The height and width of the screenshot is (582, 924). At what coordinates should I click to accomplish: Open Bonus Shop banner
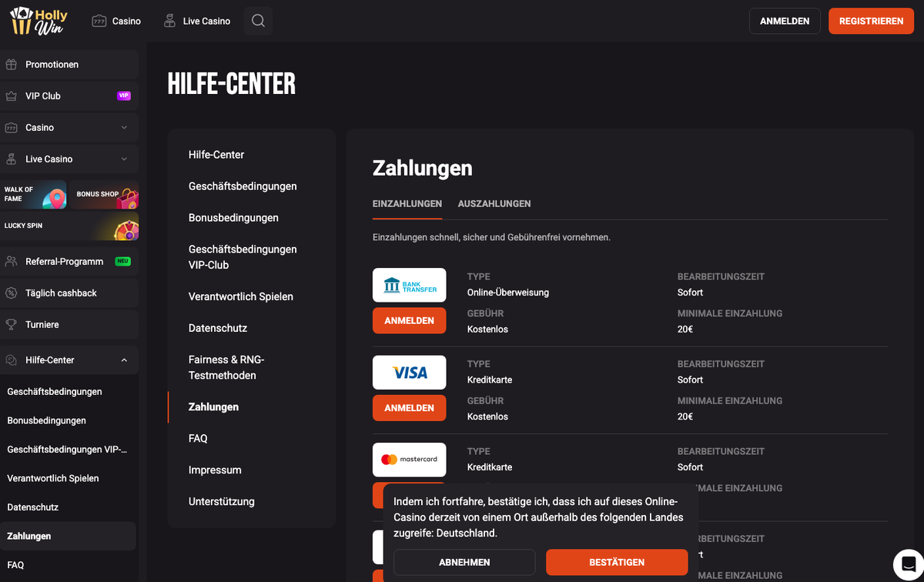pyautogui.click(x=104, y=195)
